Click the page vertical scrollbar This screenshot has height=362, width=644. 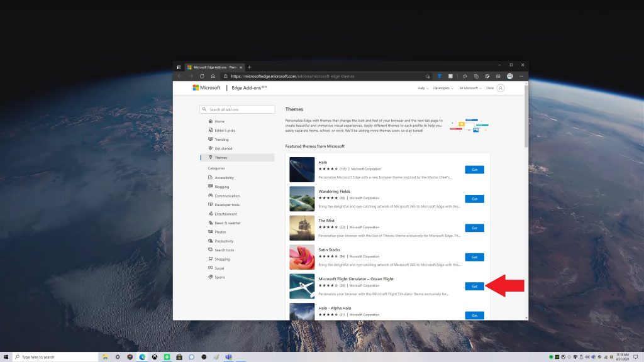pyautogui.click(x=526, y=115)
